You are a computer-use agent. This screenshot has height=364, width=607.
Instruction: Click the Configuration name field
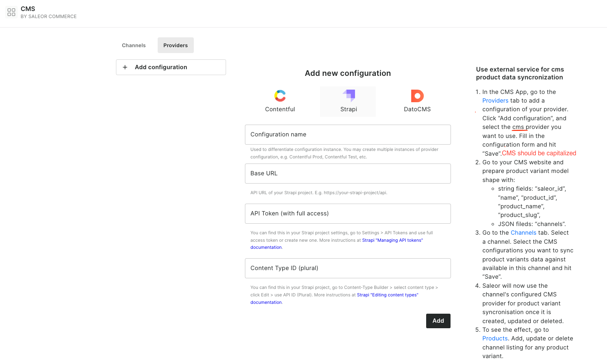[348, 134]
